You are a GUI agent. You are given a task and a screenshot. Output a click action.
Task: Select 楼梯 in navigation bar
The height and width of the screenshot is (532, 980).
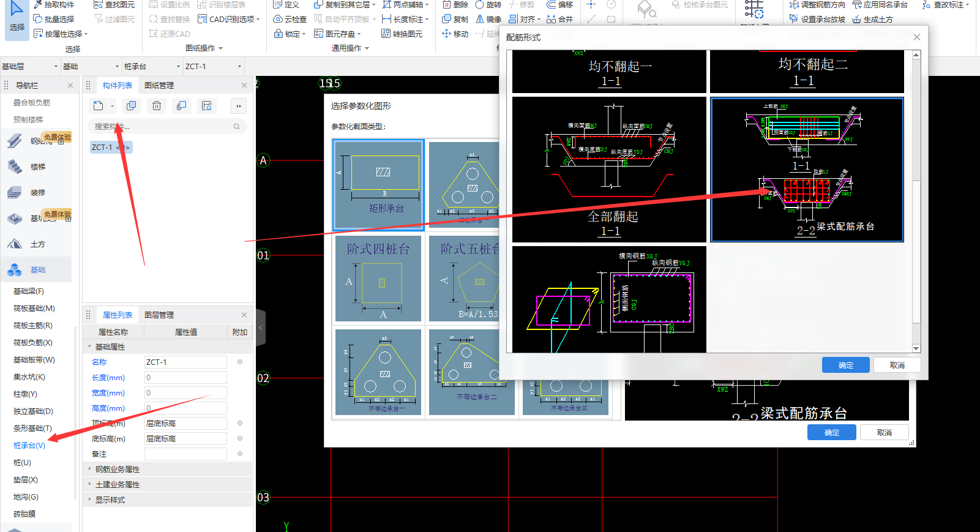click(37, 167)
